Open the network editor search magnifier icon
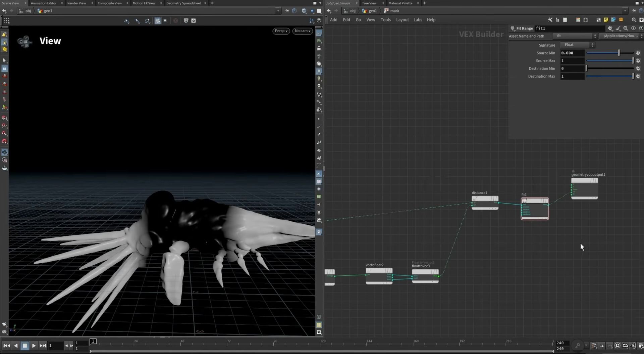 pyautogui.click(x=634, y=20)
